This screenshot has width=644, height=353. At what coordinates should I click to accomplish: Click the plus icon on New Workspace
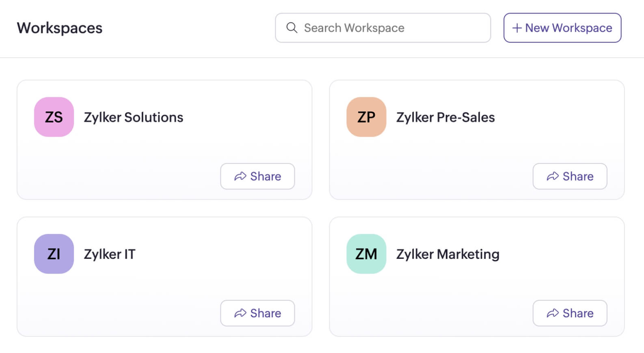point(517,28)
